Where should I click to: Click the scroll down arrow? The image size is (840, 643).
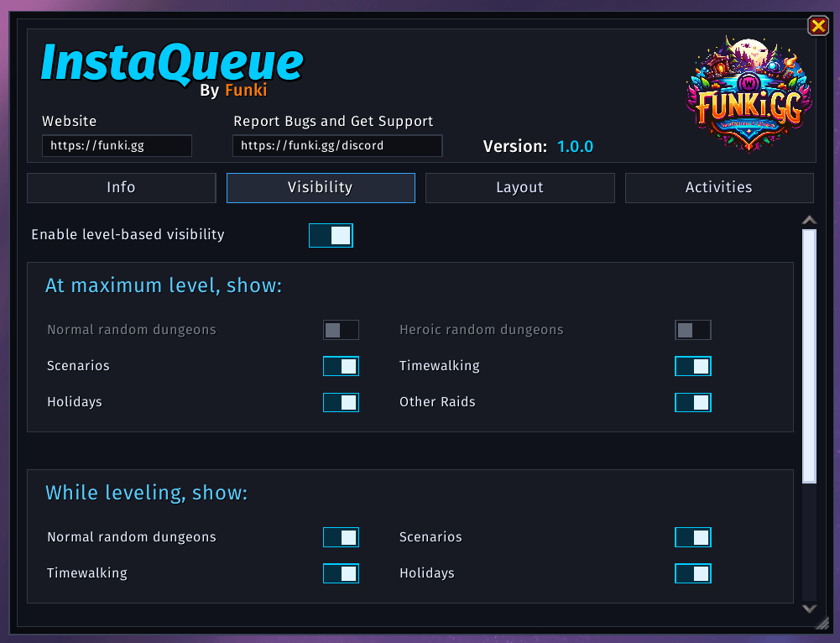810,609
